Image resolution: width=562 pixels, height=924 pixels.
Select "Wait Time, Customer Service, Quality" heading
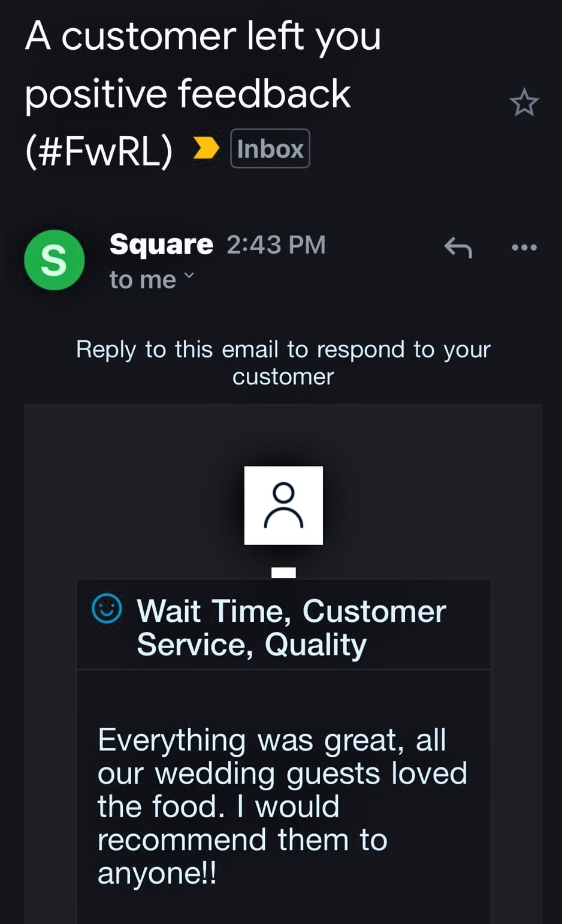click(291, 627)
